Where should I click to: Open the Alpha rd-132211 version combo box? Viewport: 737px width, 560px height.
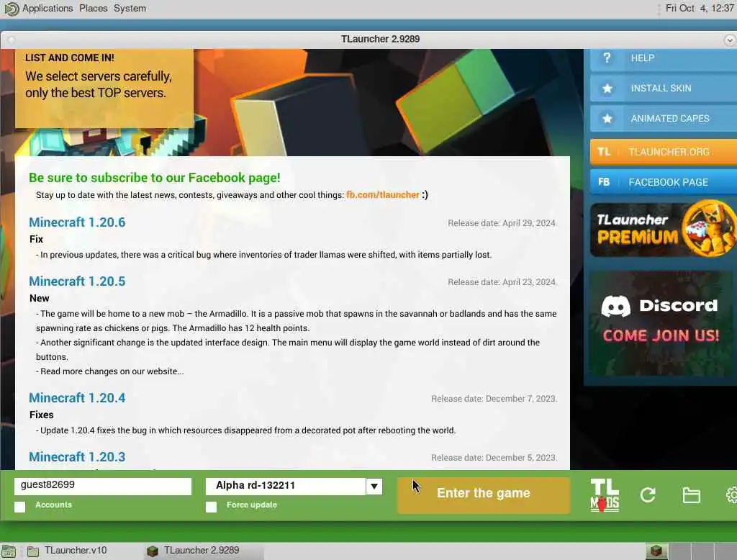click(294, 486)
